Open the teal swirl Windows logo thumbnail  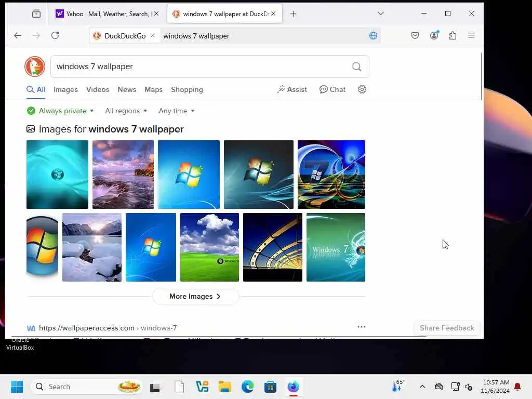click(57, 175)
